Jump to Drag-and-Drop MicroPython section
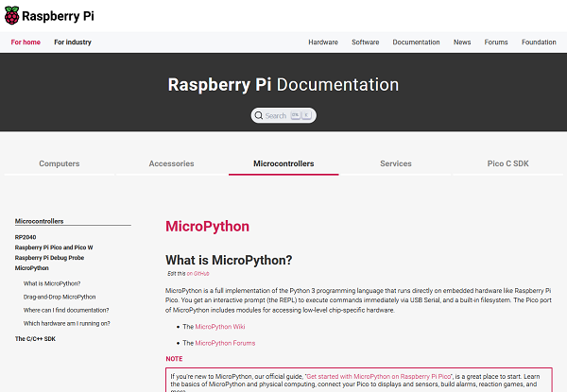Image resolution: width=567 pixels, height=392 pixels. [x=60, y=297]
